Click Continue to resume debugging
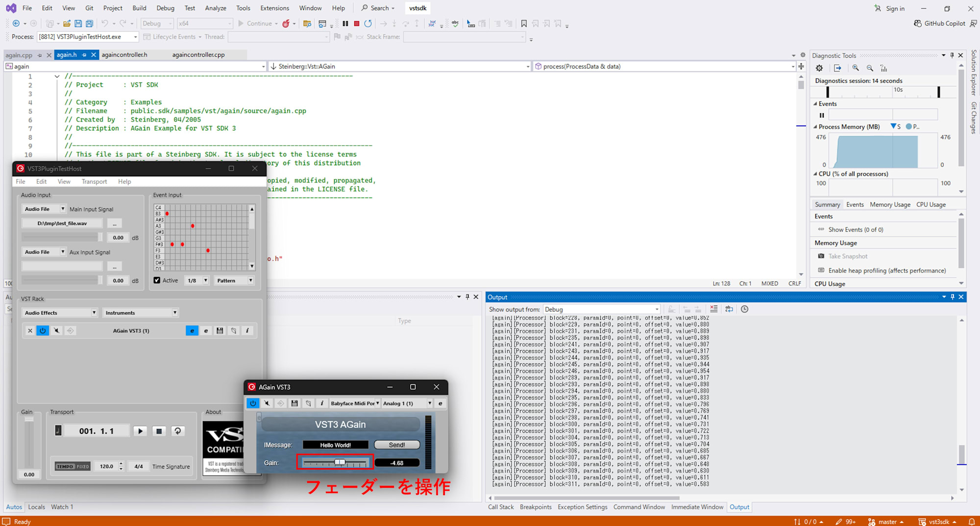 click(x=258, y=23)
